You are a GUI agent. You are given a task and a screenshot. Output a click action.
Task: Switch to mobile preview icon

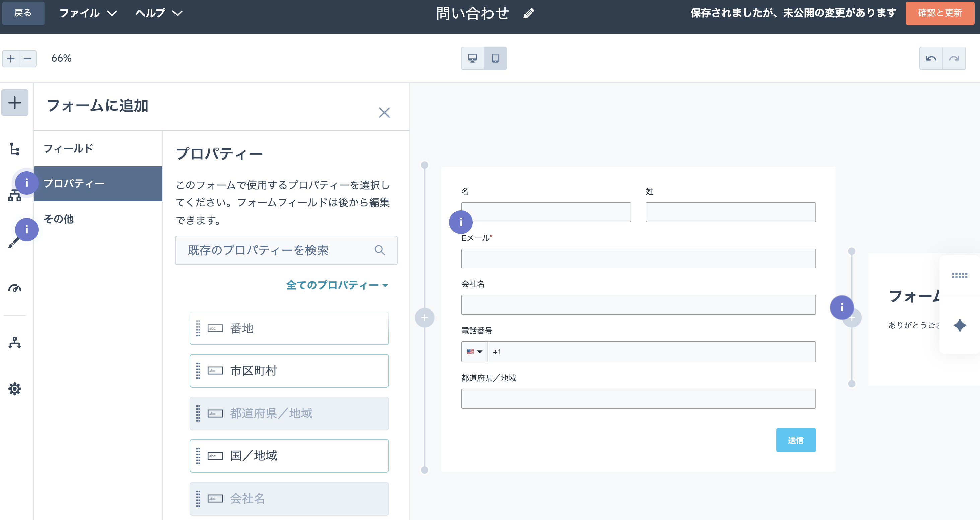[495, 58]
